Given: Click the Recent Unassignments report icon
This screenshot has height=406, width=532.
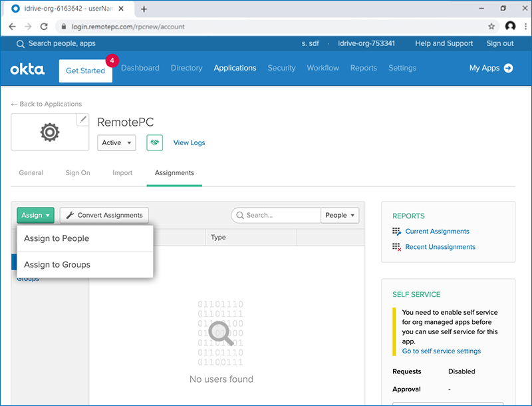Looking at the screenshot, I should point(396,247).
